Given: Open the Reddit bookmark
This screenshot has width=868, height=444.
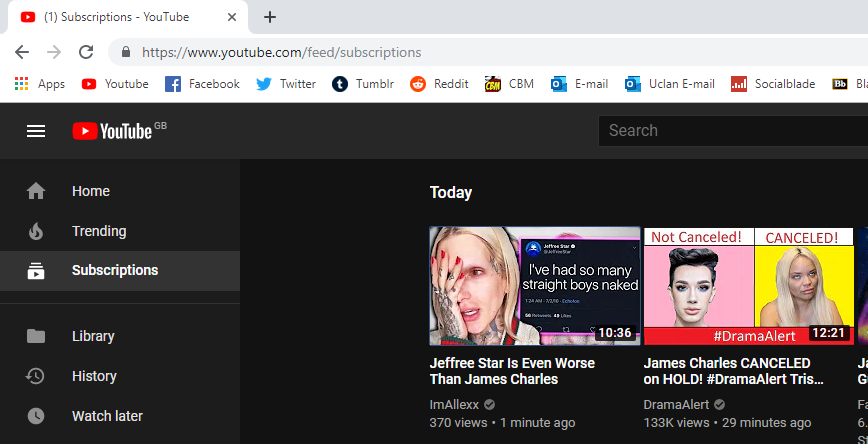Looking at the screenshot, I should click(439, 84).
